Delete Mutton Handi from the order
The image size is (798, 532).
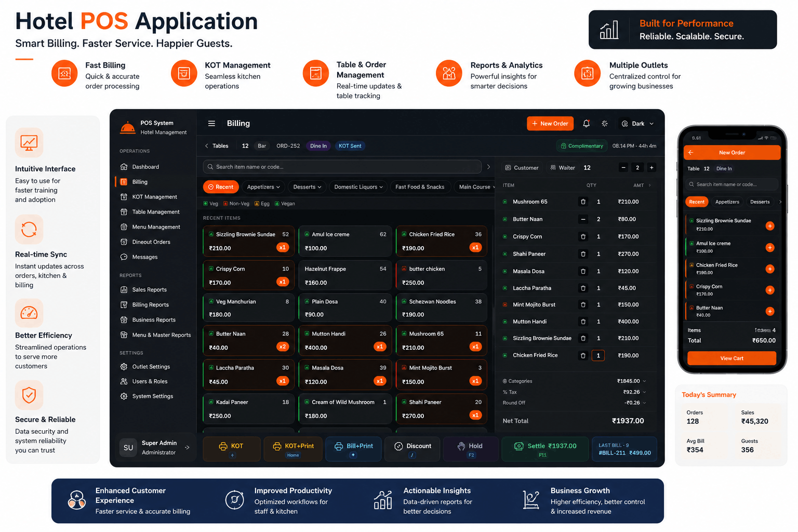pos(583,322)
